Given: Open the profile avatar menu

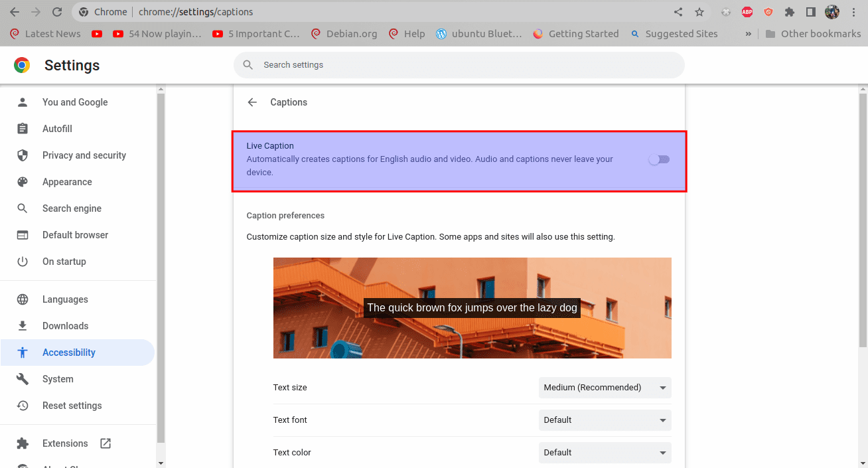Looking at the screenshot, I should coord(832,12).
